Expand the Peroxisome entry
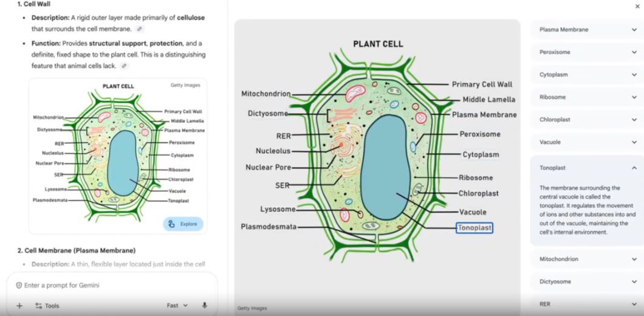 click(x=587, y=52)
